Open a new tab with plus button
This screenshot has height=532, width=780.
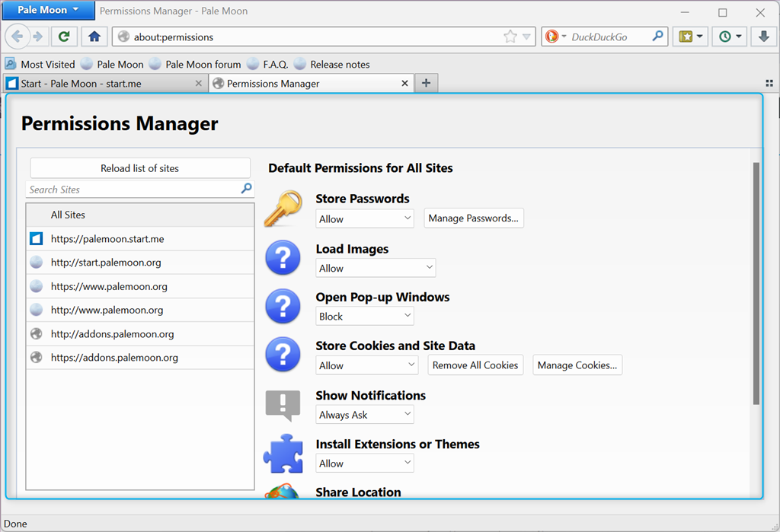click(426, 84)
